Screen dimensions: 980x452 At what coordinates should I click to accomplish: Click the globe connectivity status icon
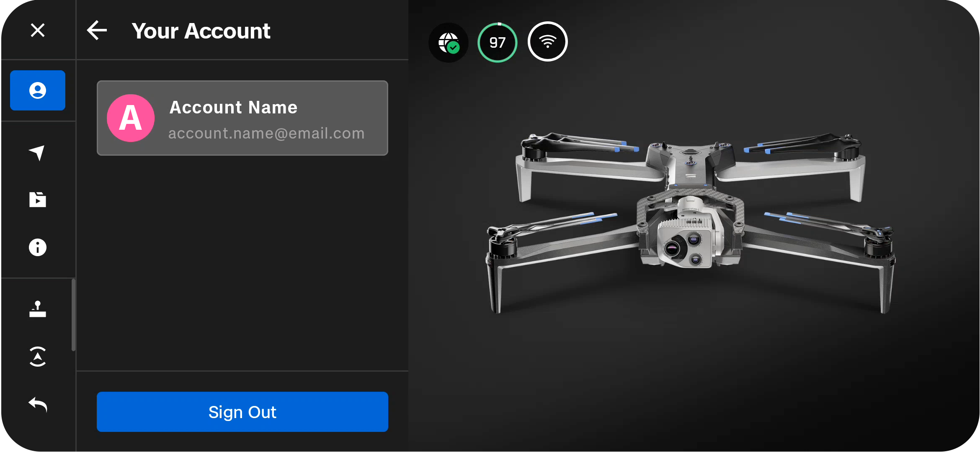(x=449, y=42)
